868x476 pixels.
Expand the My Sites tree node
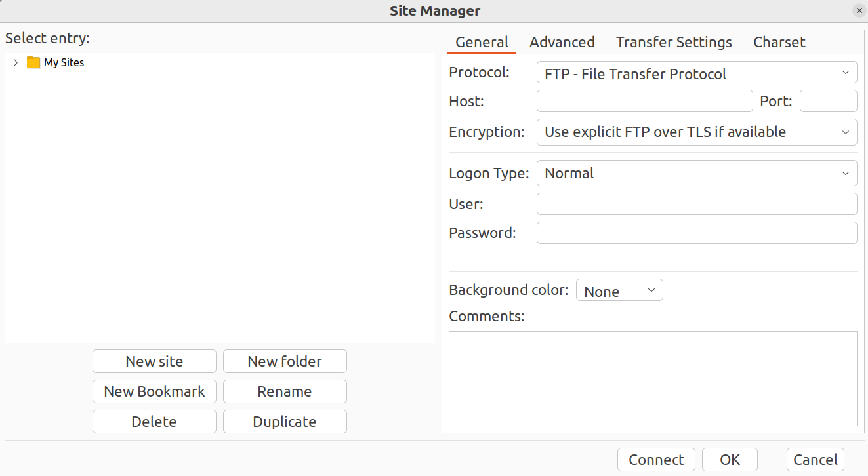click(x=16, y=62)
